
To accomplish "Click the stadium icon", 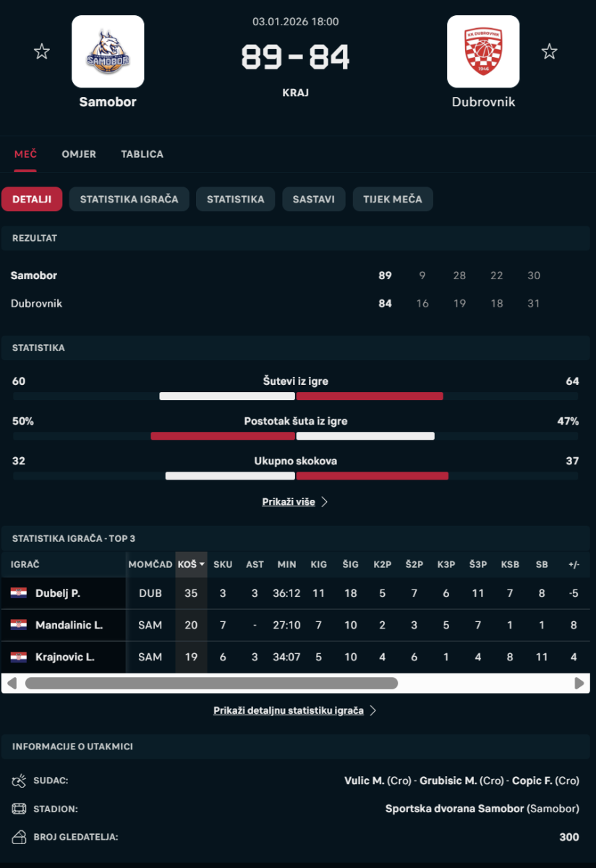I will tap(20, 809).
